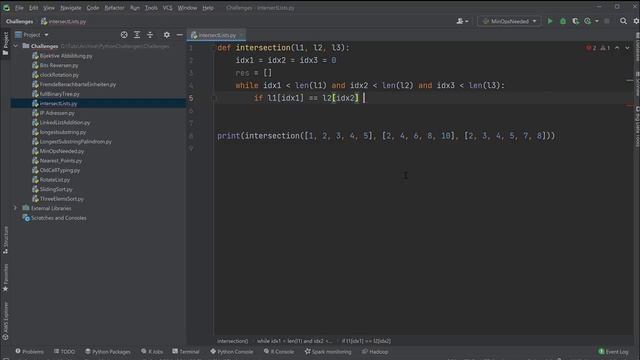Screen dimensions: 640x360
Task: Toggle the Favorites side panel tab
Action: pyautogui.click(x=5, y=278)
